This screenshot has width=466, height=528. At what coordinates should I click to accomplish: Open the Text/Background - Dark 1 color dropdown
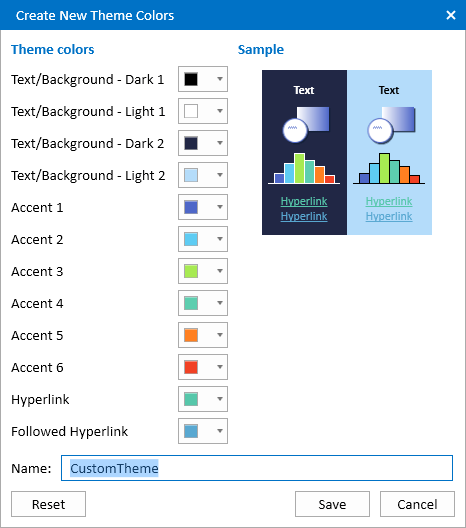pos(203,79)
